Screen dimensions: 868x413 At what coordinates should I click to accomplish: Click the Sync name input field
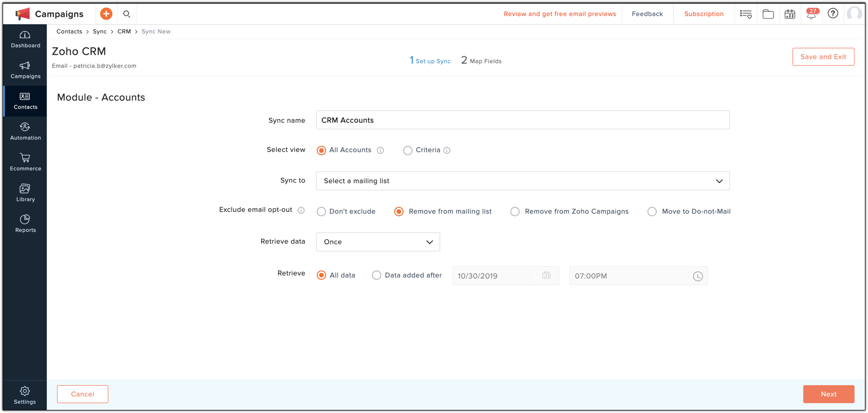click(x=523, y=120)
